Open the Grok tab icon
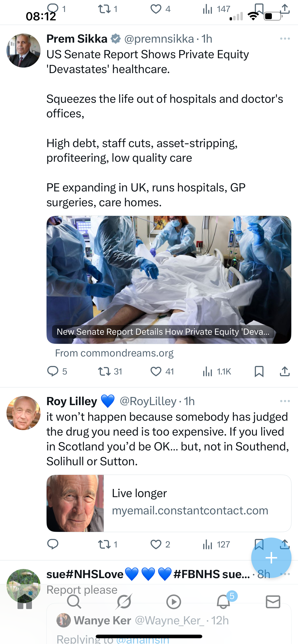298x644 pixels. click(124, 602)
